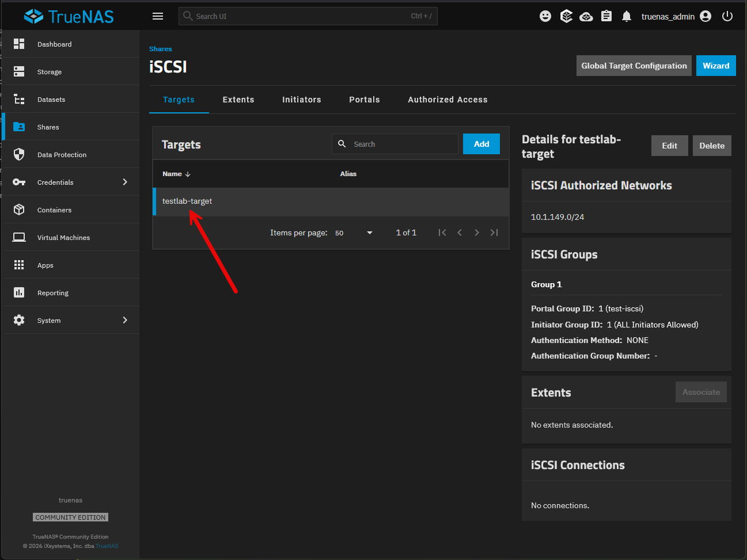747x560 pixels.
Task: Select Shares in the sidebar
Action: (71, 127)
